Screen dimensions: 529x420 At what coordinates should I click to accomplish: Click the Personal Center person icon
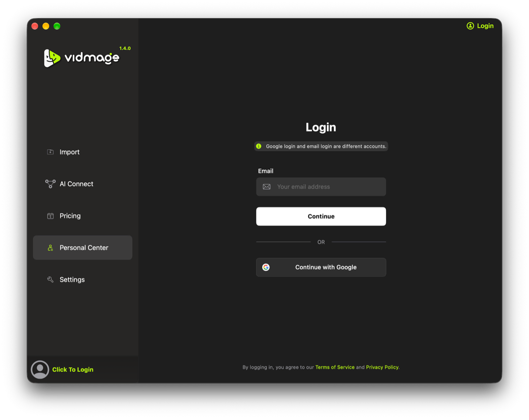(x=50, y=248)
